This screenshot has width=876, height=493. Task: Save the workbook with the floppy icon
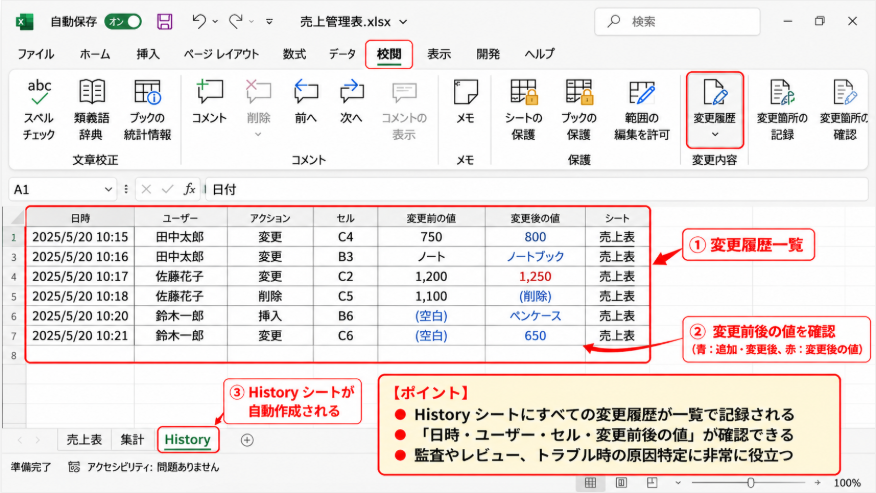[x=165, y=22]
